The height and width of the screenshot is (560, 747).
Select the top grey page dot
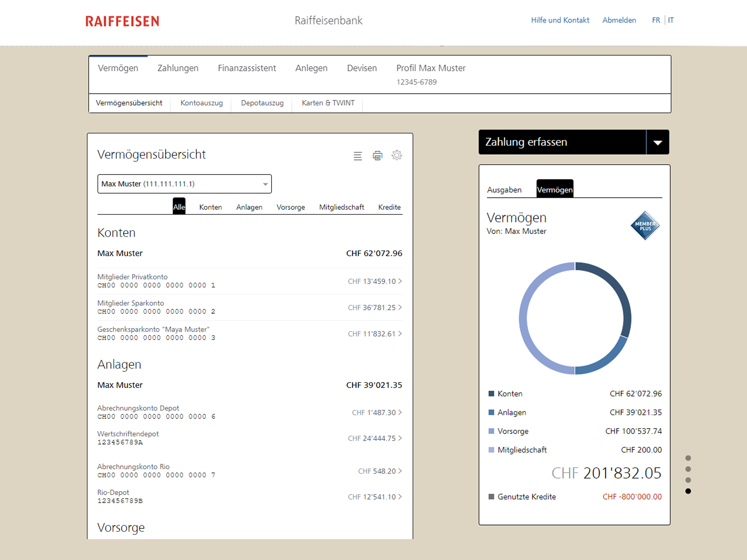click(x=688, y=458)
